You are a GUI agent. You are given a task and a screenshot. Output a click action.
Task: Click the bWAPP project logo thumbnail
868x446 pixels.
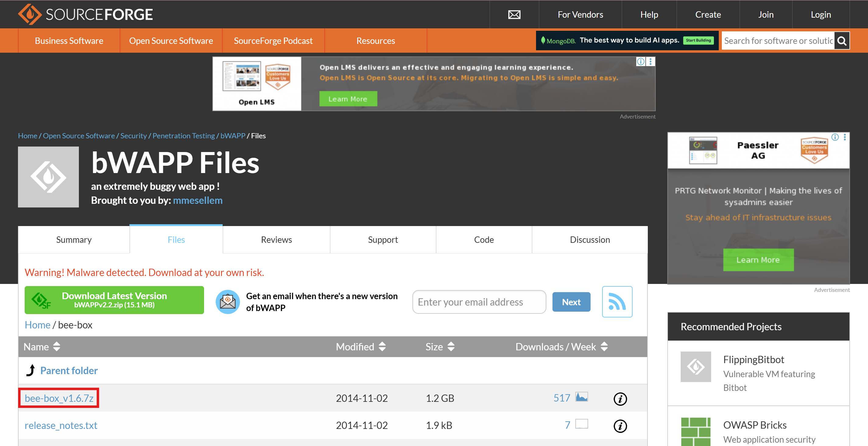pyautogui.click(x=48, y=177)
